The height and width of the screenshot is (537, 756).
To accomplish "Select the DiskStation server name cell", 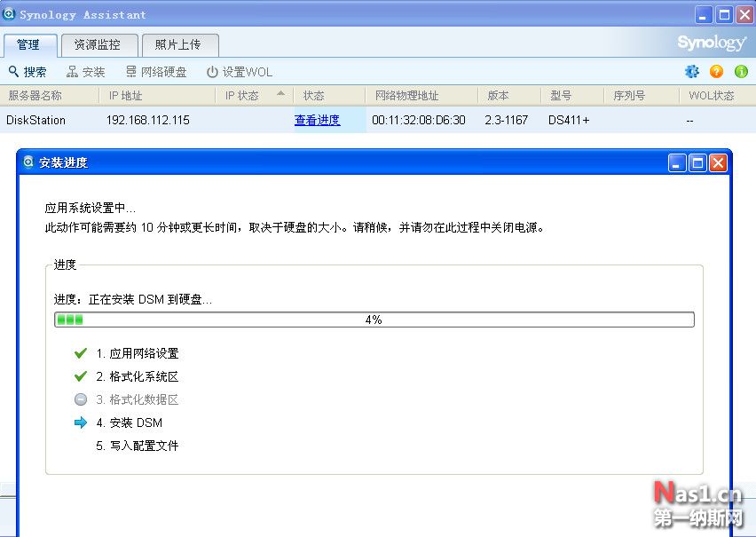I will point(35,120).
